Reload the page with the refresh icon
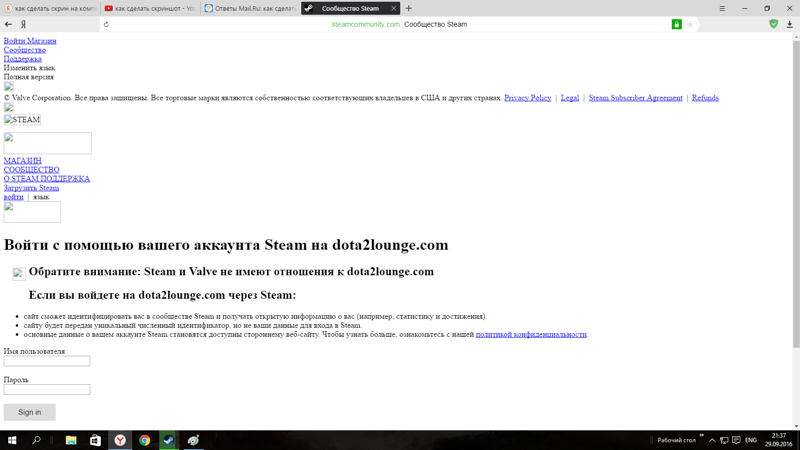 [106, 24]
